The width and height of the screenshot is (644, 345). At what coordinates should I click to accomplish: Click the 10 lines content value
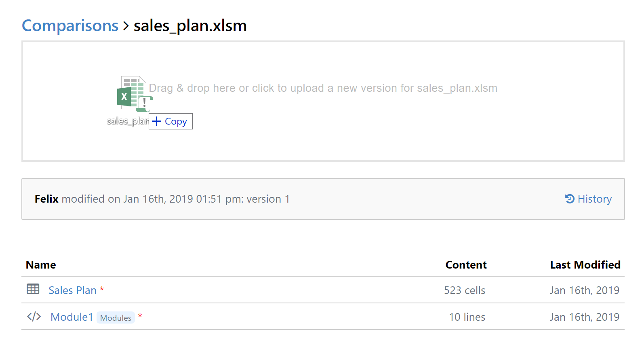(x=467, y=317)
